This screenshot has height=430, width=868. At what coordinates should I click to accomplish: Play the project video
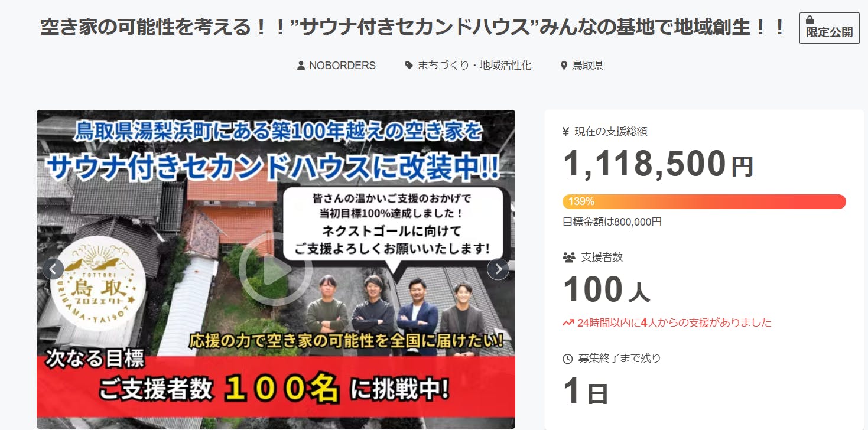[275, 269]
